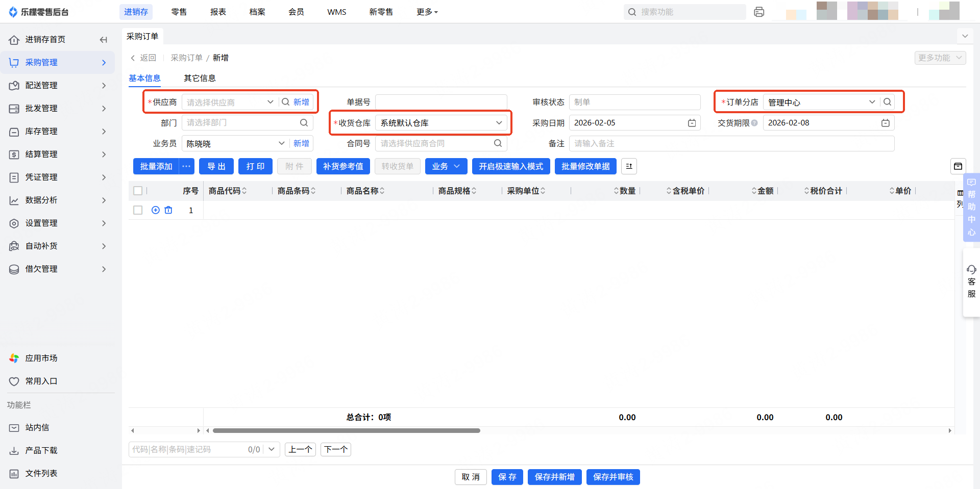Add a row with the plus icon

click(x=156, y=210)
